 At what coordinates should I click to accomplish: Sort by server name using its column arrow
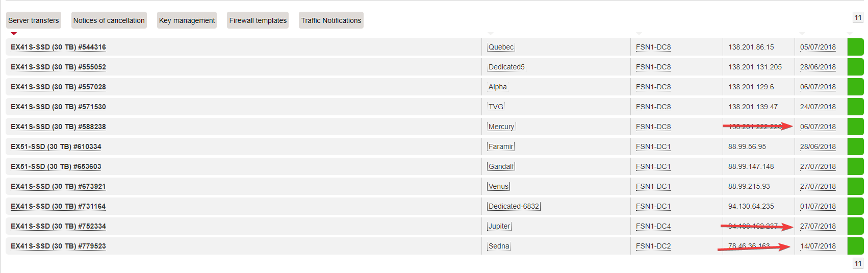point(491,34)
